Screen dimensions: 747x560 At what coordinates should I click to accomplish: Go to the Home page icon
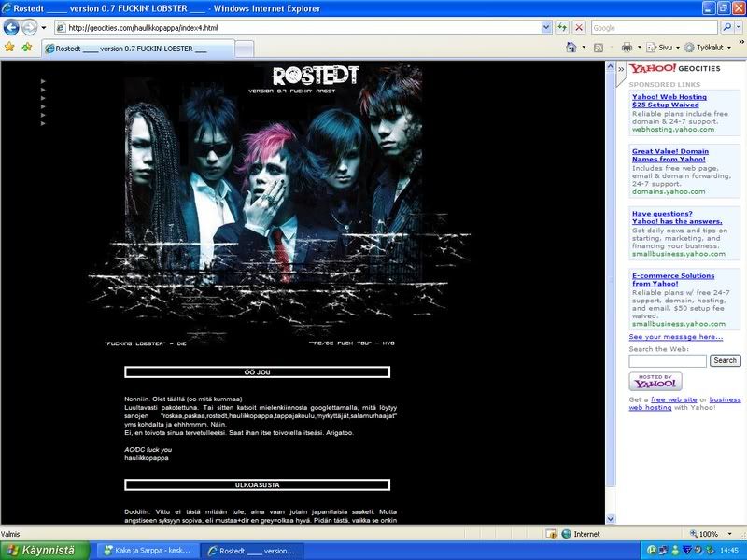571,48
